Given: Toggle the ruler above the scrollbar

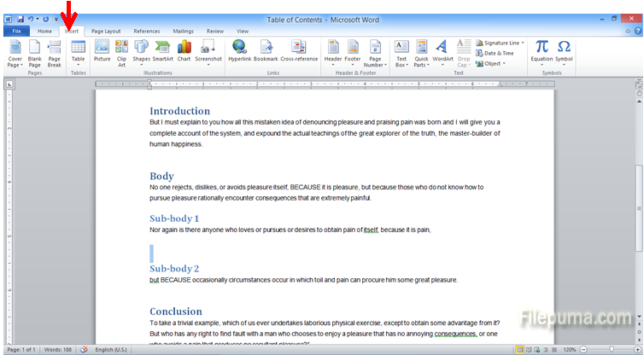Looking at the screenshot, I should [x=638, y=84].
